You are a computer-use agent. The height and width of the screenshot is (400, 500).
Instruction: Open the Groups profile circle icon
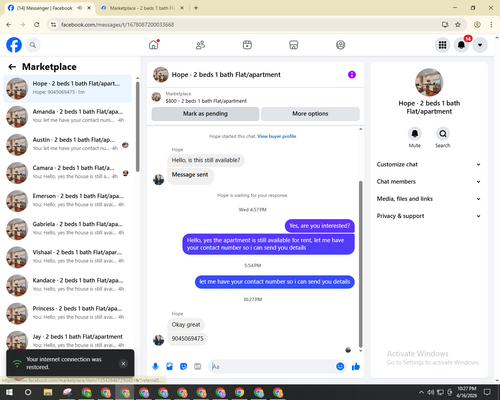pos(340,45)
